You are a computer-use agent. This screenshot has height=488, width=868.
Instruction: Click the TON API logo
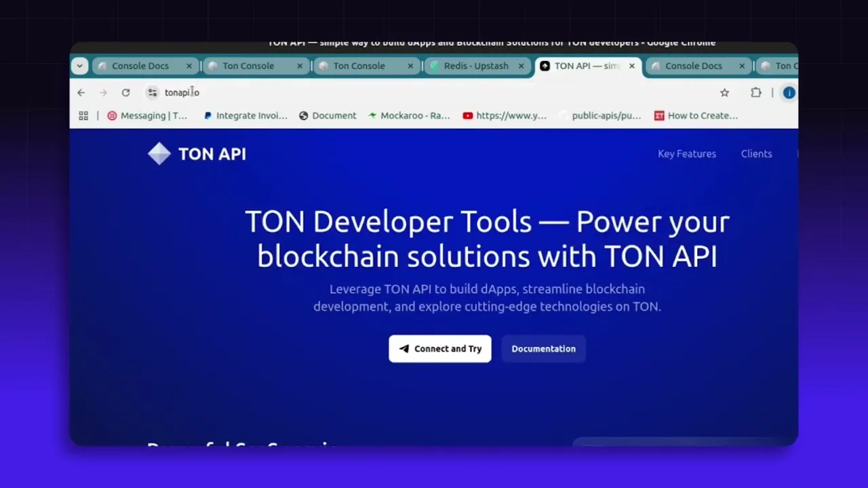(197, 154)
